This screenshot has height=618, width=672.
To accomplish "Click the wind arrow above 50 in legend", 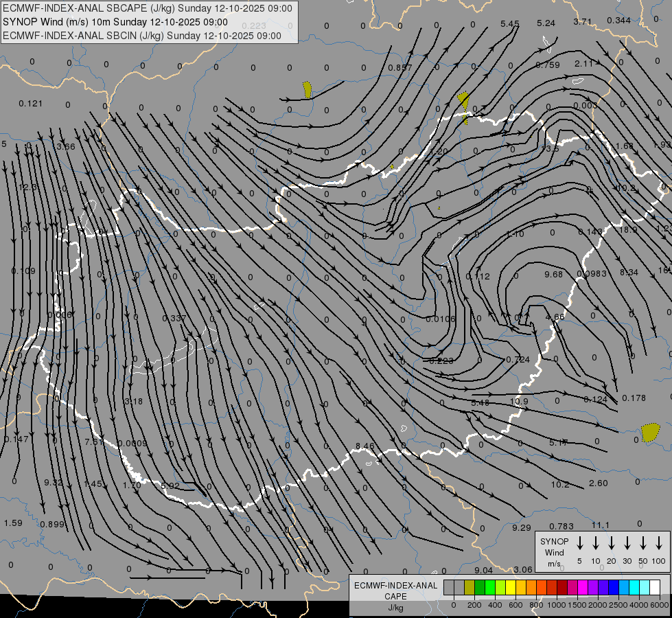I will click(643, 543).
